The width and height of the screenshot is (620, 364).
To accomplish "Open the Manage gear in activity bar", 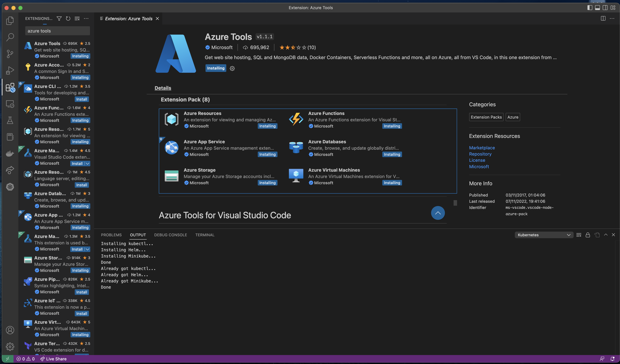I will tap(10, 347).
